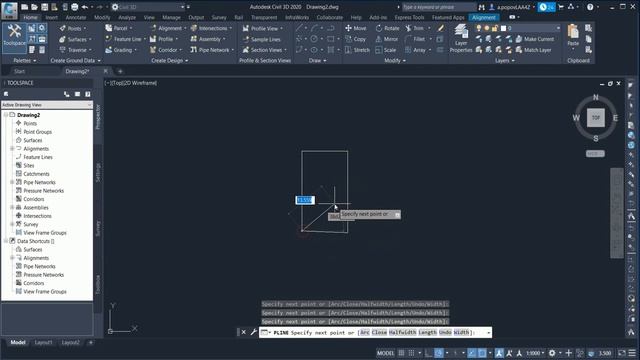Toggle the layer on/off lightbulb icon
The width and height of the screenshot is (640, 360).
tap(478, 28)
